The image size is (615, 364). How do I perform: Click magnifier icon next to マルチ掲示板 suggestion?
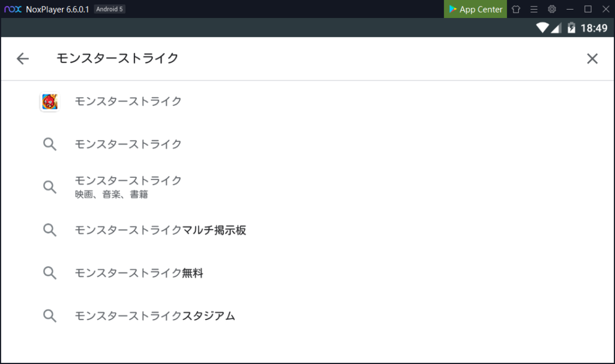click(50, 230)
